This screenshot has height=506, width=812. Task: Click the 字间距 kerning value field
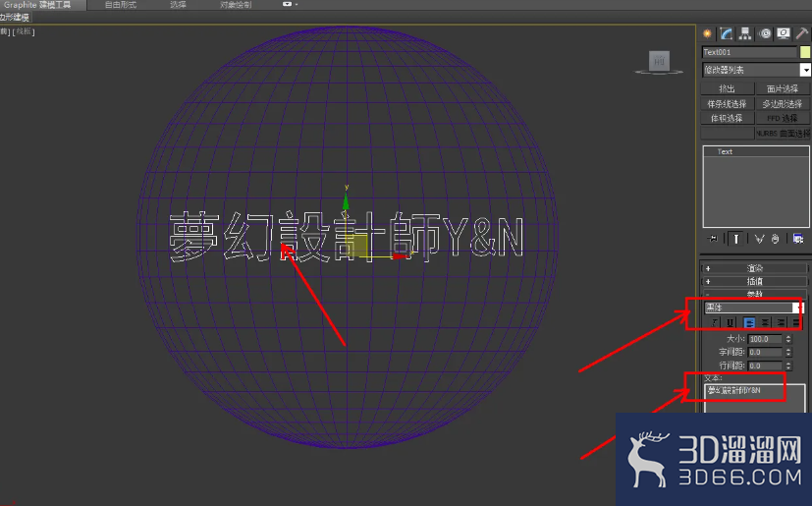[766, 352]
